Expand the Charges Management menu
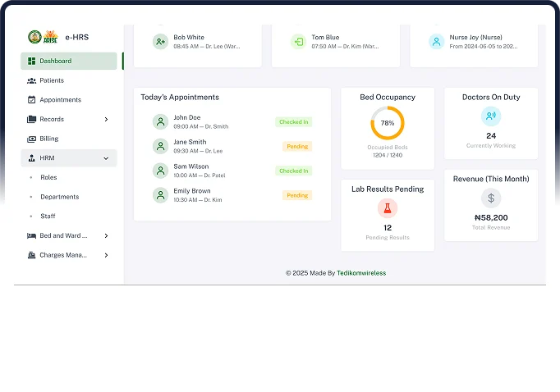This screenshot has height=392, width=560. [106, 256]
